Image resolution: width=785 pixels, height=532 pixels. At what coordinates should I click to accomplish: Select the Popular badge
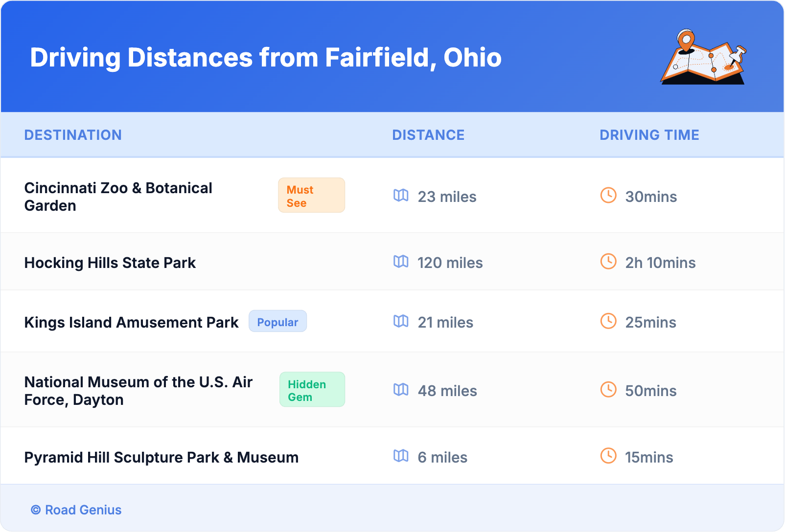coord(277,322)
